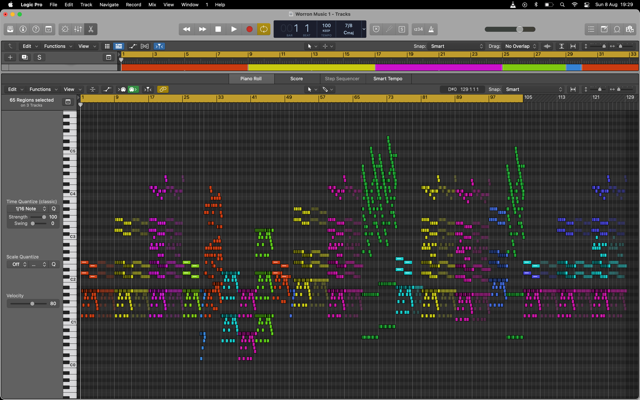
Task: Open the Tracks area View menu
Action: pos(87,46)
